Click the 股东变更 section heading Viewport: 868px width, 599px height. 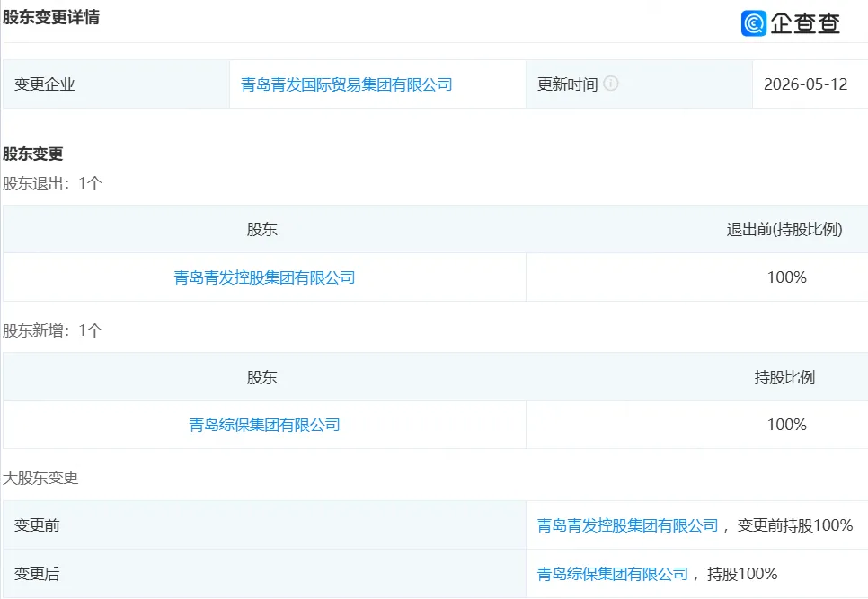[32, 154]
